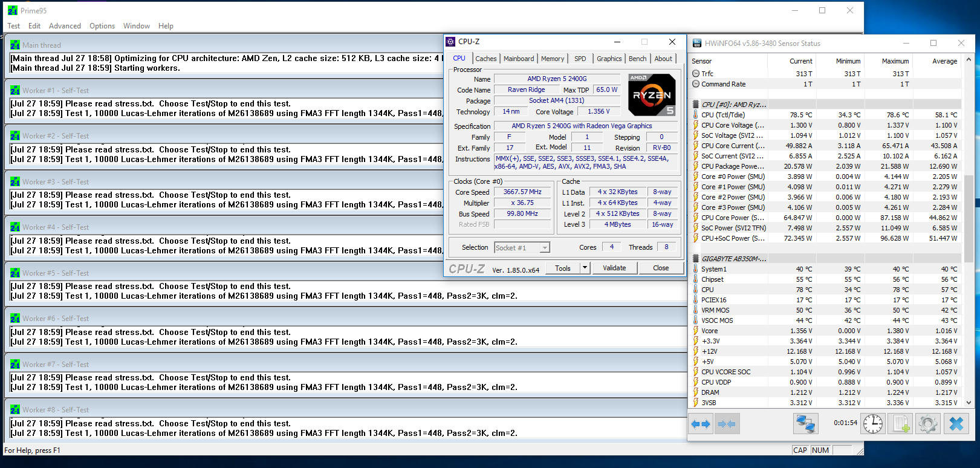
Task: Select the CPU-Z CPU tab
Action: coord(459,58)
